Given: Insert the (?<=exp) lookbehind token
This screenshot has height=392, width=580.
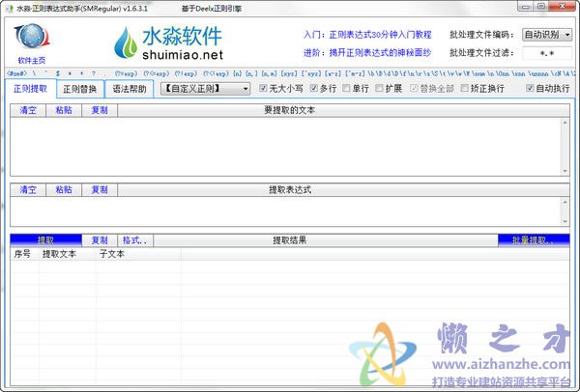Looking at the screenshot, I should 157,73.
